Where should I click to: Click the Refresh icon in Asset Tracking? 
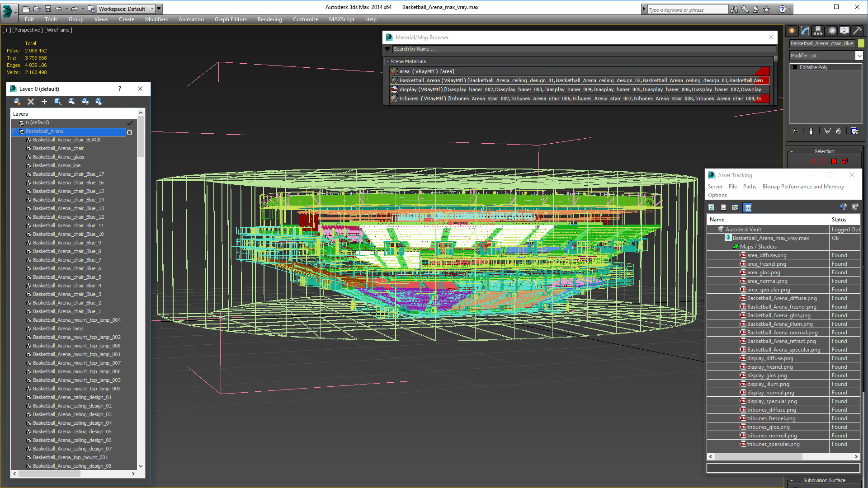pos(712,207)
